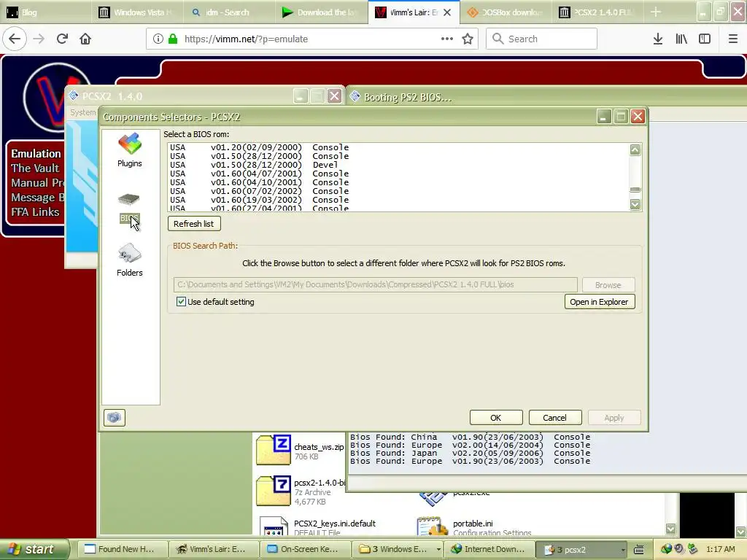
Task: Open the Firefox downloads arrow
Action: tap(658, 39)
